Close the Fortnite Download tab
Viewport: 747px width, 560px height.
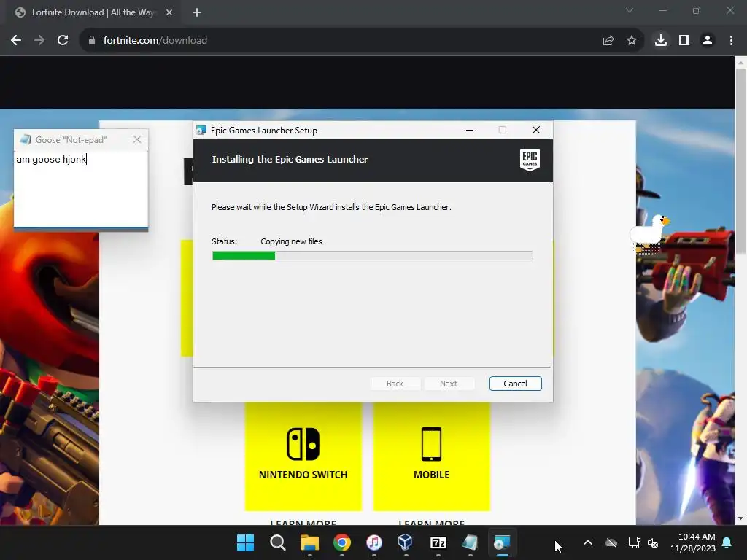[169, 13]
